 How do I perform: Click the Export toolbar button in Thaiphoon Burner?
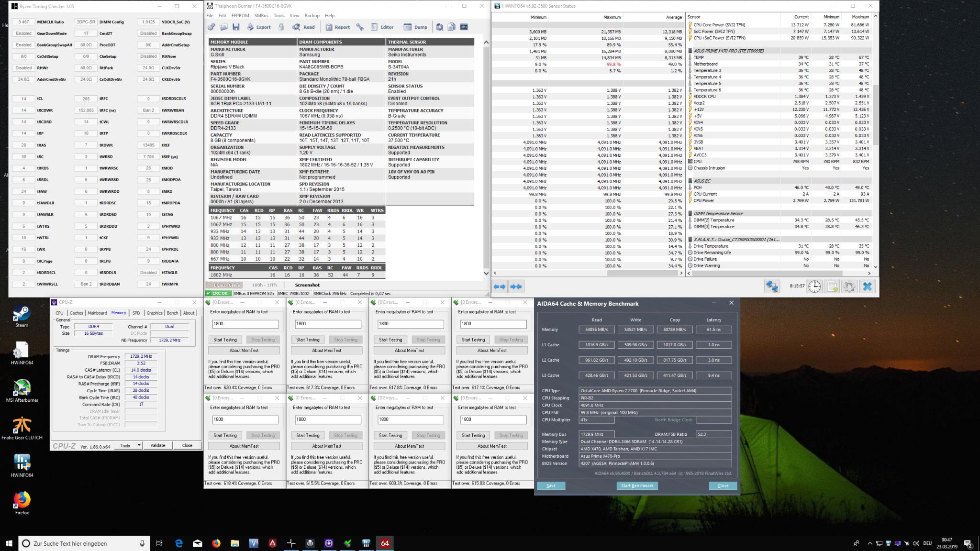pos(259,27)
